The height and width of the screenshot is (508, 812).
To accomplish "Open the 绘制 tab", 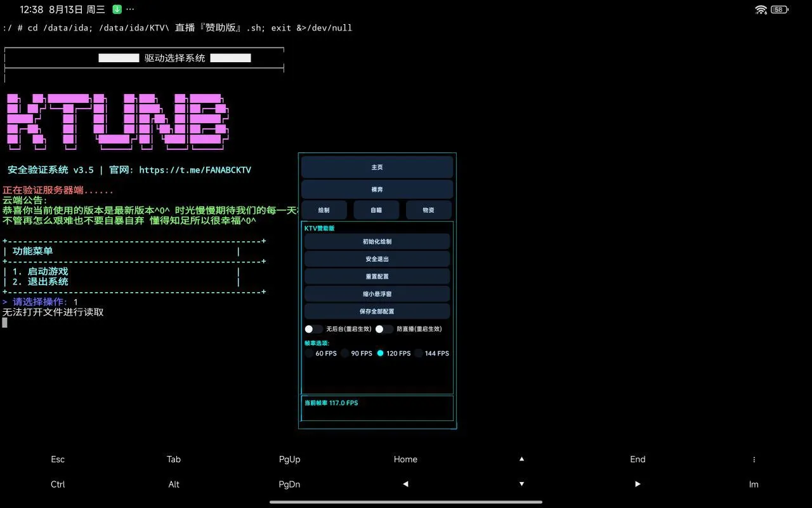I will 324,210.
